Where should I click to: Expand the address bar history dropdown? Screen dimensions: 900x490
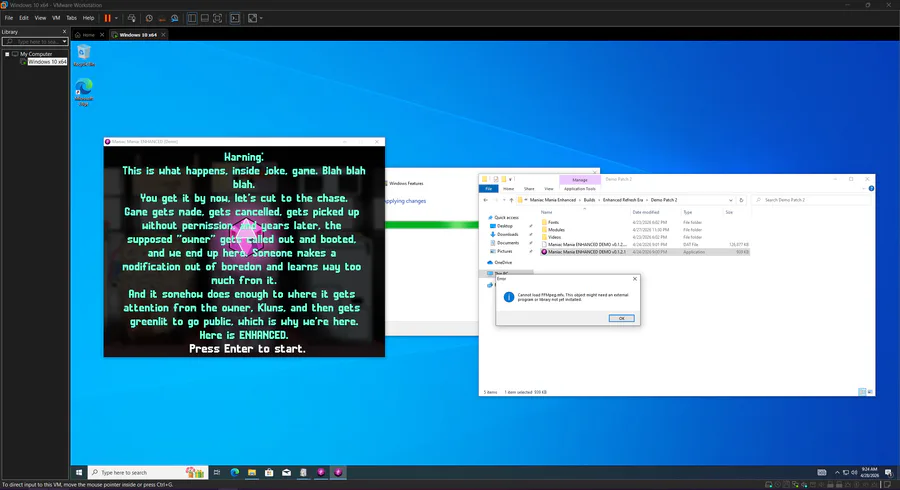(x=731, y=200)
